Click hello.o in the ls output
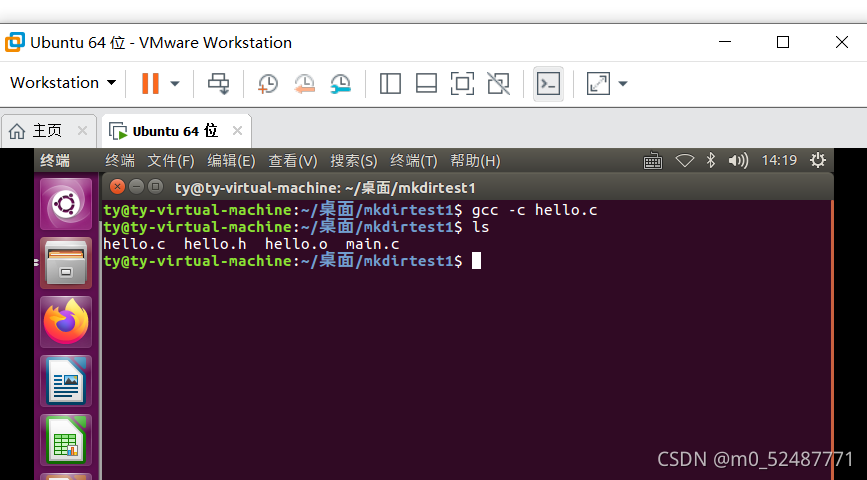The height and width of the screenshot is (480, 867). click(x=296, y=244)
